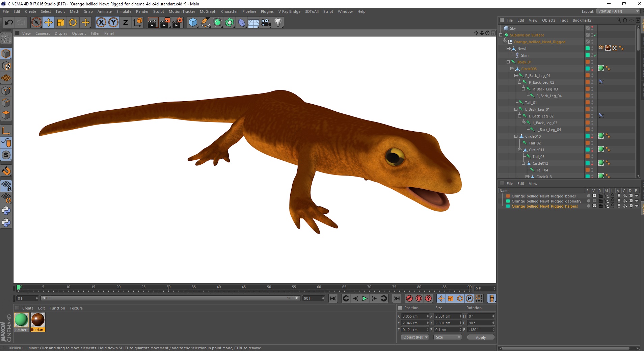The width and height of the screenshot is (644, 351).
Task: Click the Apply button
Action: pos(481,337)
